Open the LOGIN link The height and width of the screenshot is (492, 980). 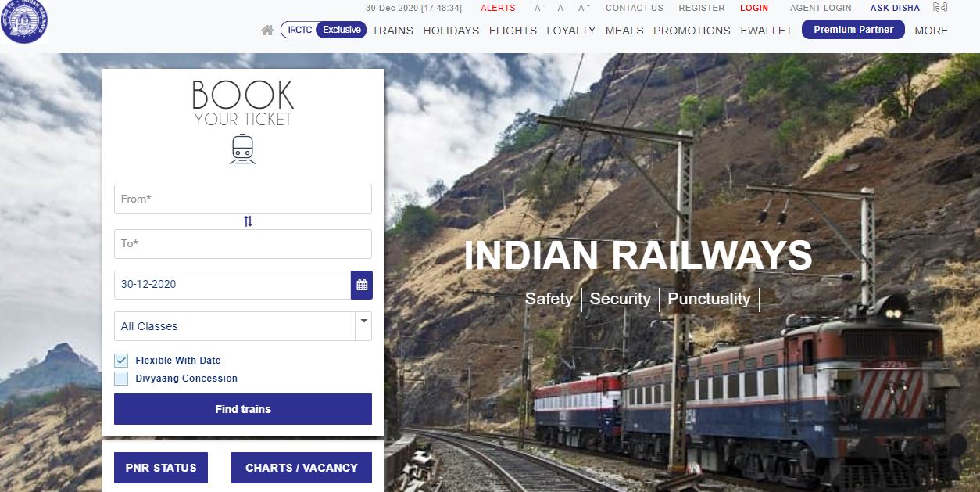point(754,8)
